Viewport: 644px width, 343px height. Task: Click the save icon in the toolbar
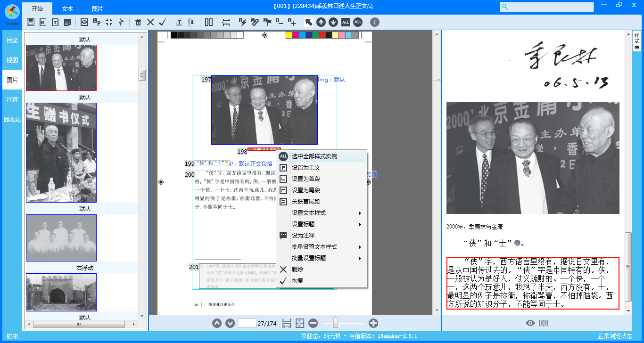click(x=31, y=22)
